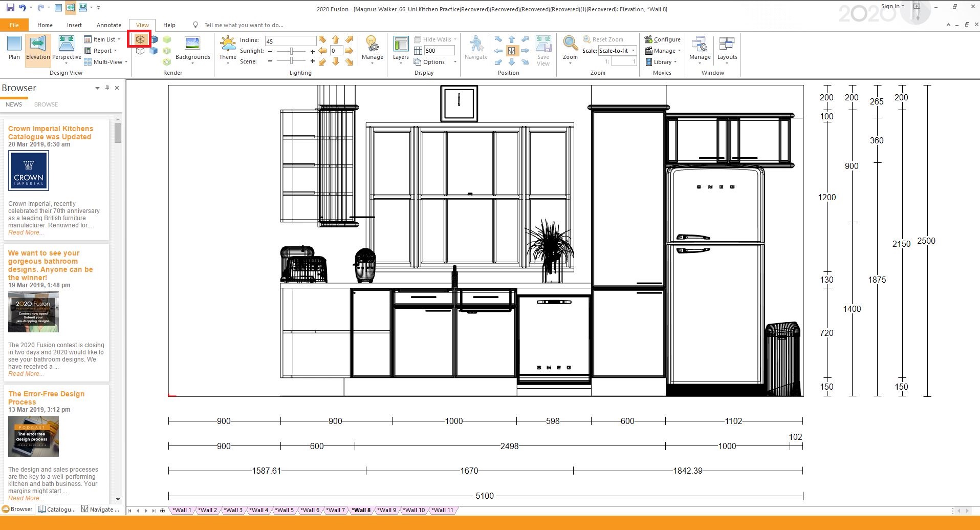Toggle the green star render option
The height and width of the screenshot is (530, 980).
point(167,62)
